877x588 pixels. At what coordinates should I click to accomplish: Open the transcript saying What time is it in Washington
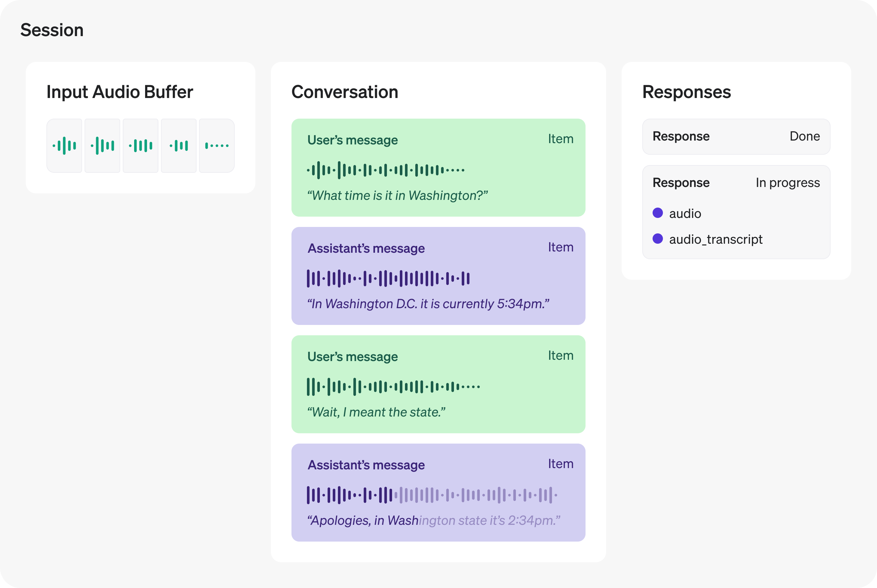pos(397,195)
